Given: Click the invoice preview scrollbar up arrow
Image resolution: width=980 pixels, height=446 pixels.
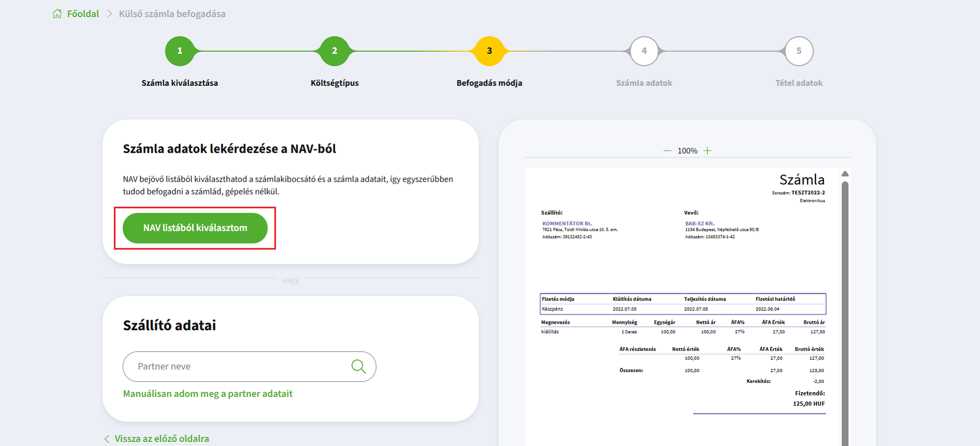Looking at the screenshot, I should point(845,174).
